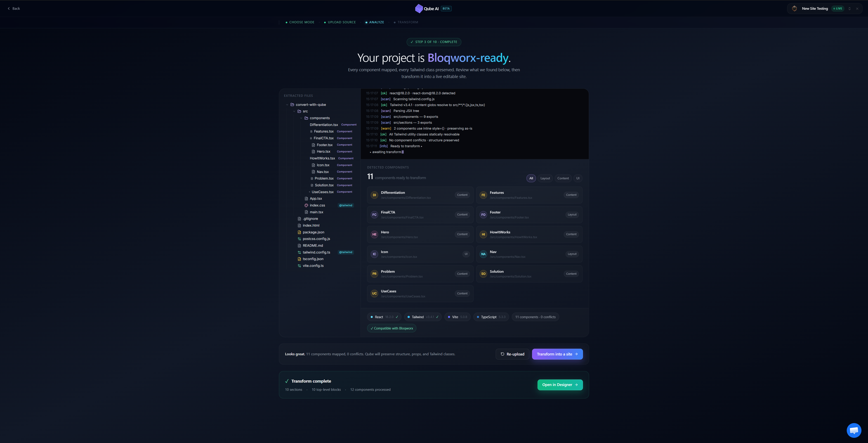Click the .gitignore file icon
The image size is (868, 443).
pos(299,219)
